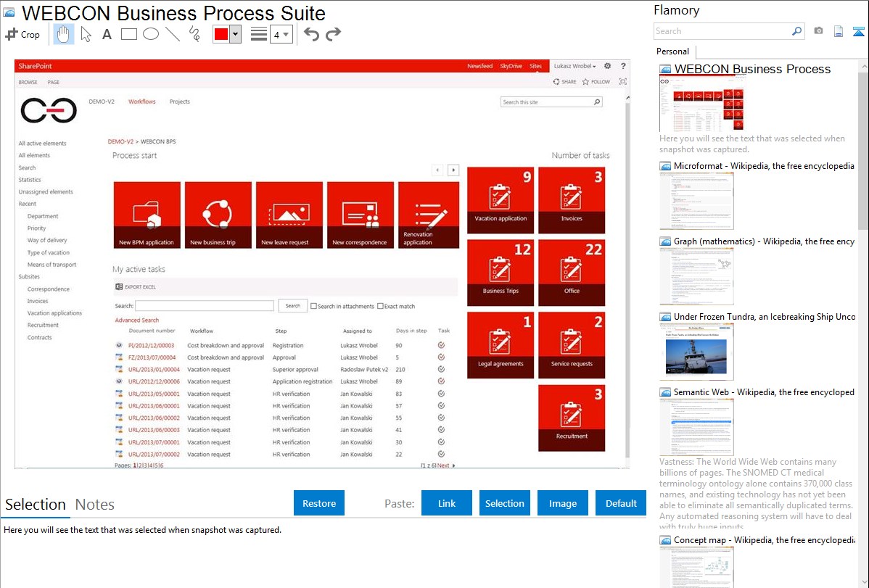The image size is (869, 588).
Task: Open Legal agreements tasks tile
Action: coord(501,345)
